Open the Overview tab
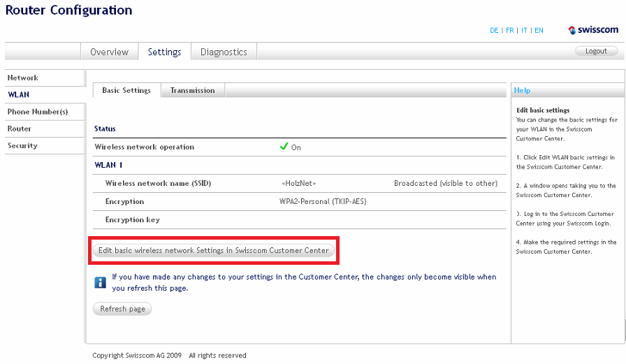 [x=110, y=52]
